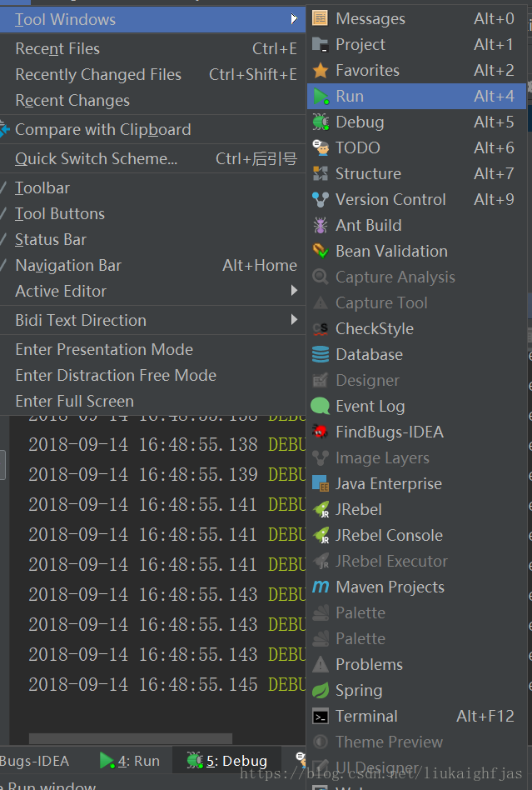This screenshot has width=532, height=790.
Task: Open Recent Changes menu entry
Action: pos(152,100)
